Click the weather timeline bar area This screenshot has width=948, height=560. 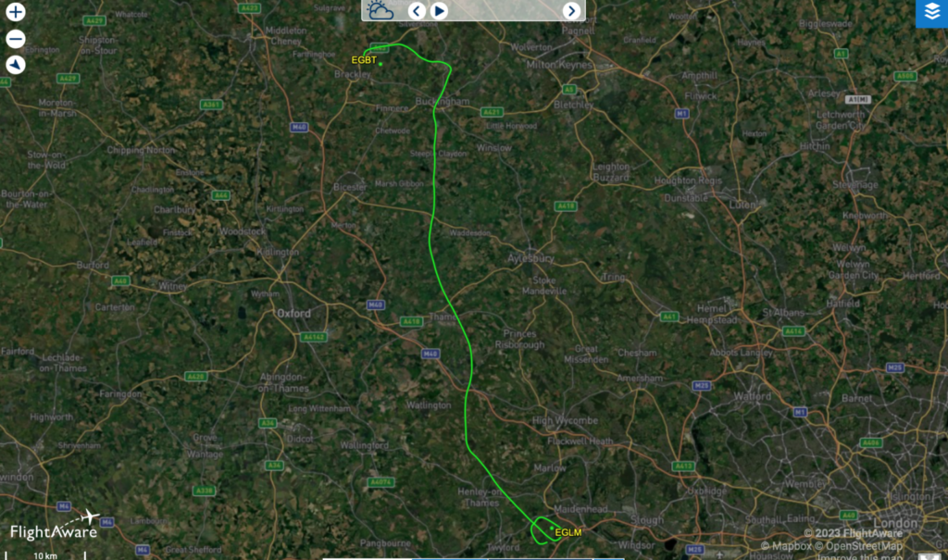505,11
